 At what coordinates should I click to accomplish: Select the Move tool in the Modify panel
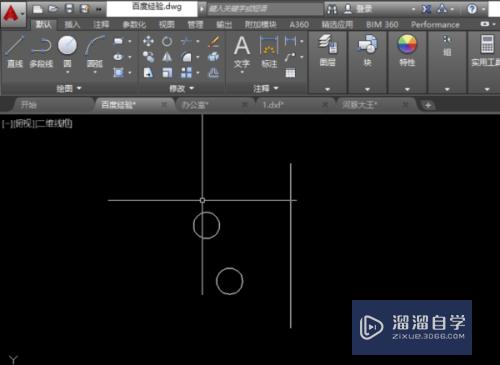tap(148, 41)
